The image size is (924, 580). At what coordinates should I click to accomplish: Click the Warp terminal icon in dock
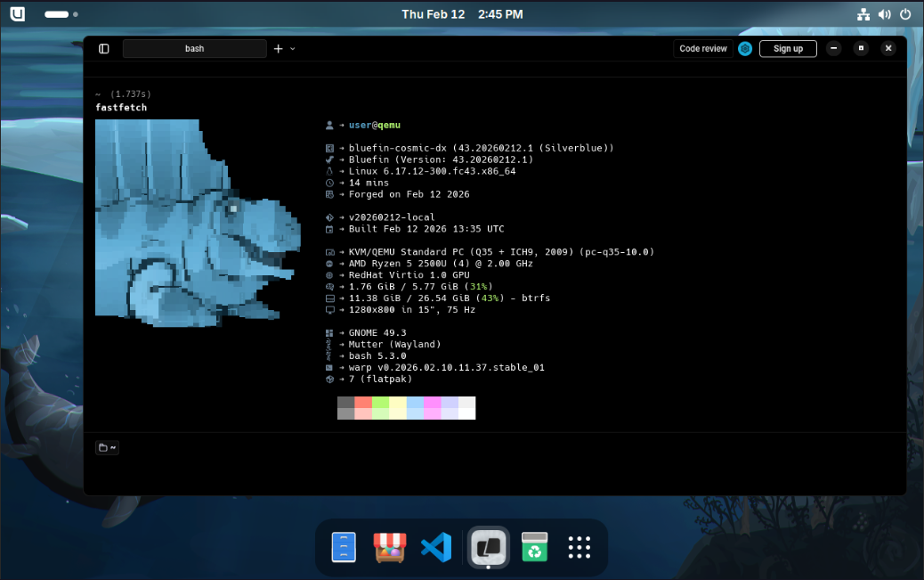(489, 547)
